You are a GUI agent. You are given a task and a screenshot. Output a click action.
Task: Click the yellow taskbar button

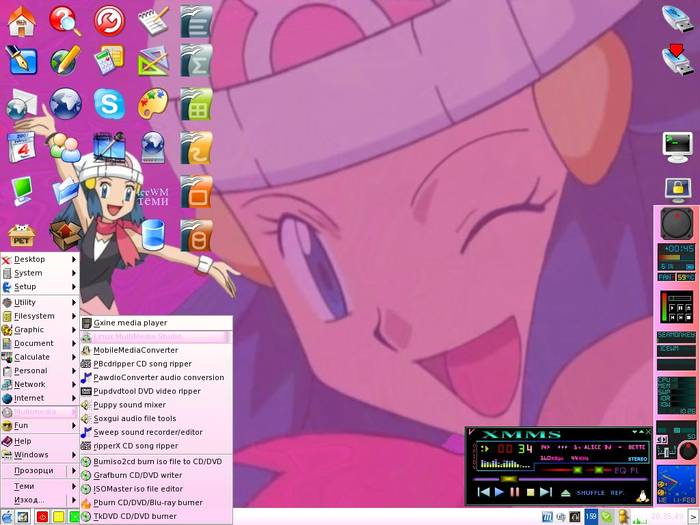58,517
